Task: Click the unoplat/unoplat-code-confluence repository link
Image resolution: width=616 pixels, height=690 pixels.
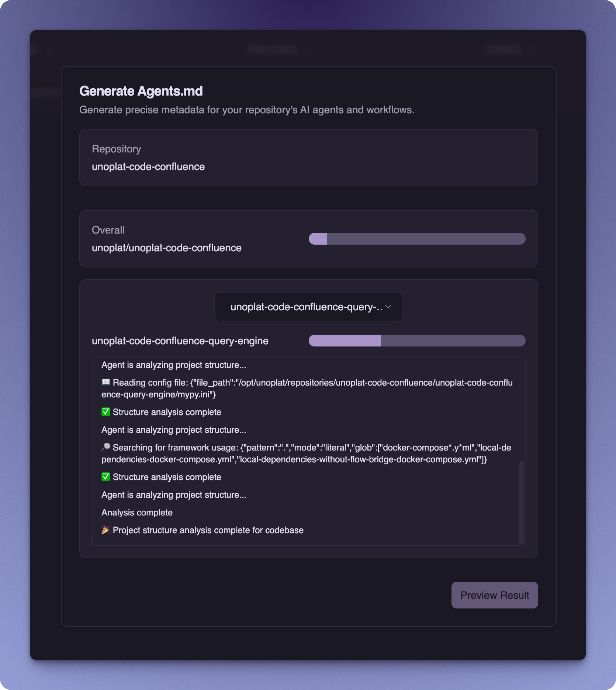Action: tap(167, 248)
